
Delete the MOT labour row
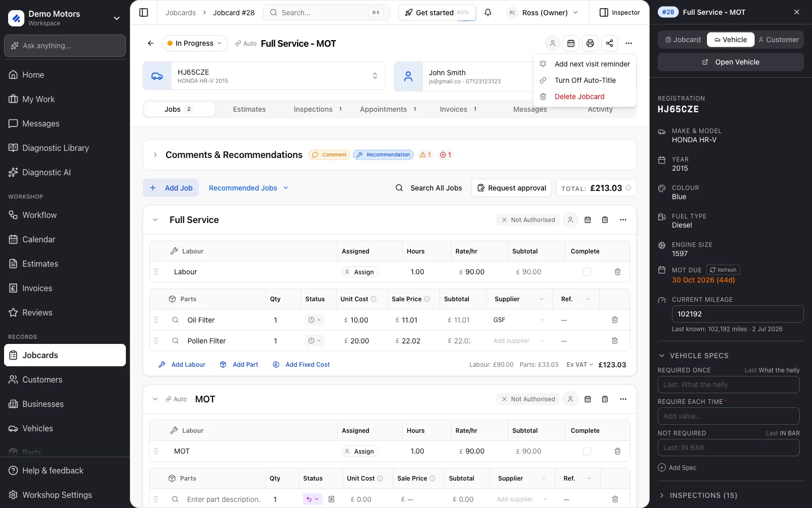618,451
